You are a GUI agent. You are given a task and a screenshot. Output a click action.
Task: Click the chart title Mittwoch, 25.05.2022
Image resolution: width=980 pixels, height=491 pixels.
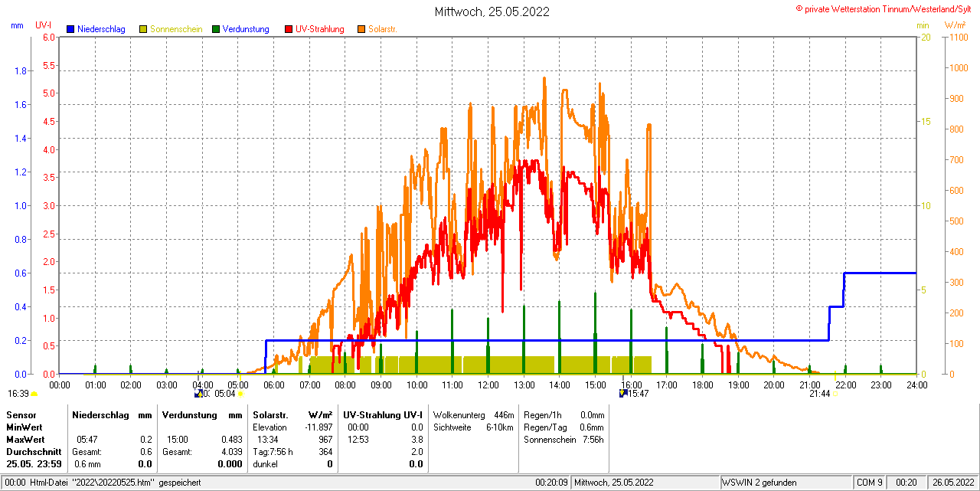coord(492,11)
